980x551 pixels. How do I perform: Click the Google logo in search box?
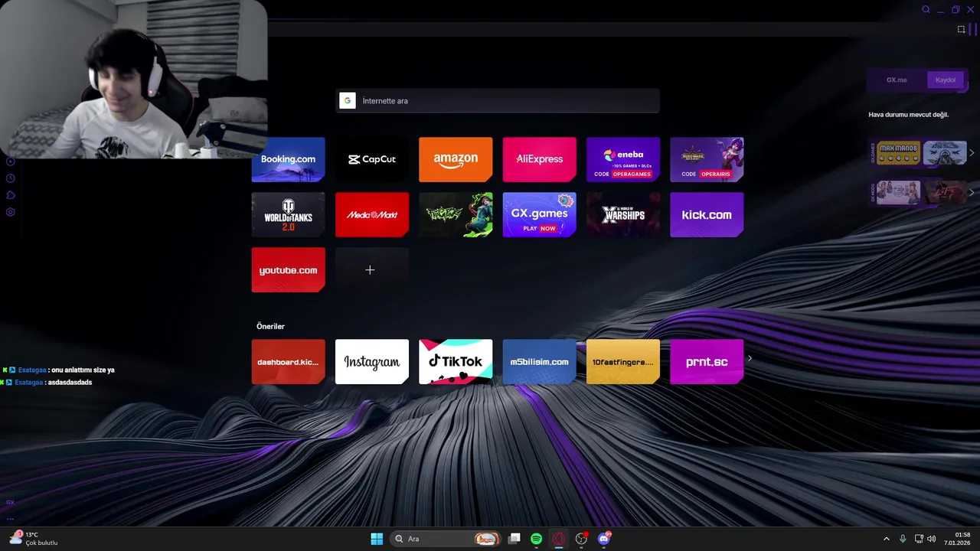tap(348, 100)
